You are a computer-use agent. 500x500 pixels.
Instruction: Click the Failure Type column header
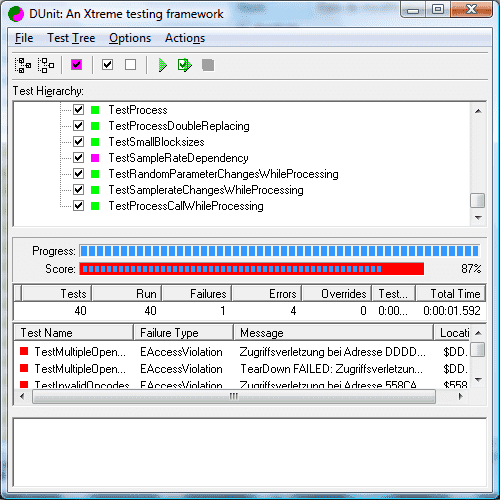tap(184, 333)
